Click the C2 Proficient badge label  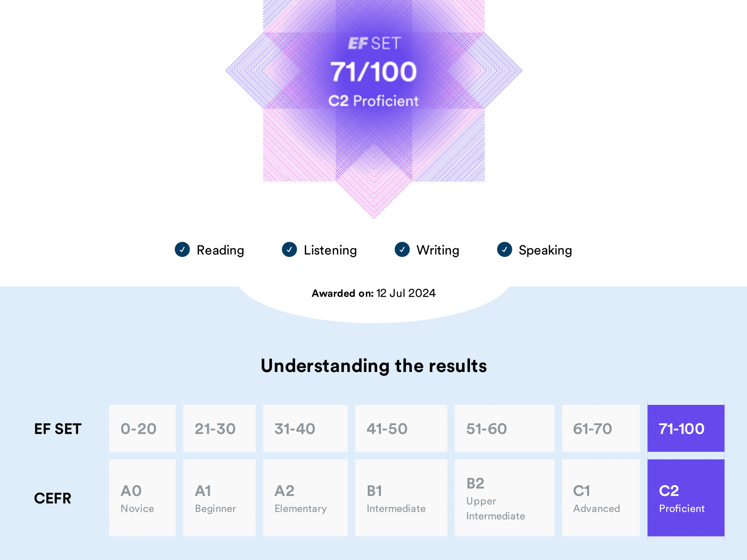[x=373, y=101]
